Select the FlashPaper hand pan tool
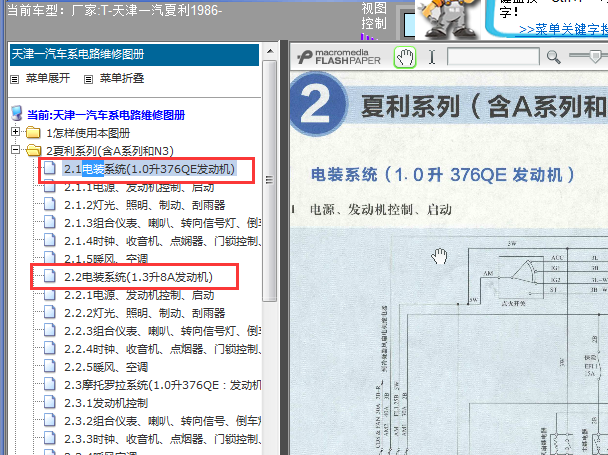The width and height of the screenshot is (608, 455). [405, 57]
